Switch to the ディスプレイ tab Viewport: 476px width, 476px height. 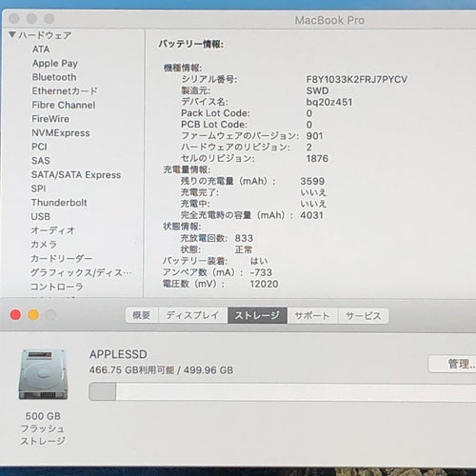pyautogui.click(x=192, y=315)
